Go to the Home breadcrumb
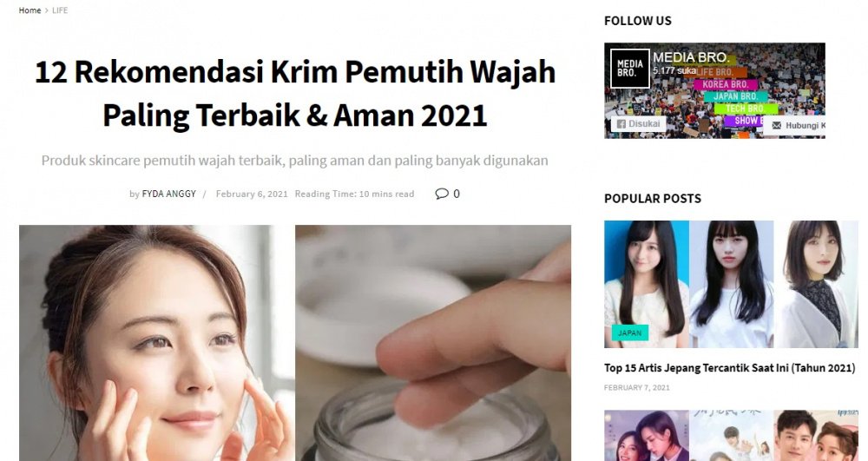This screenshot has height=461, width=868. [30, 10]
